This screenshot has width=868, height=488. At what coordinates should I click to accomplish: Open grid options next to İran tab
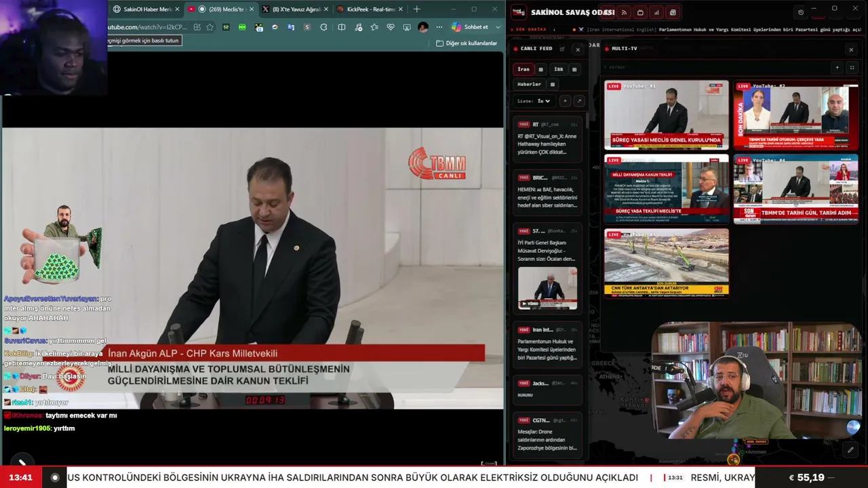click(540, 69)
